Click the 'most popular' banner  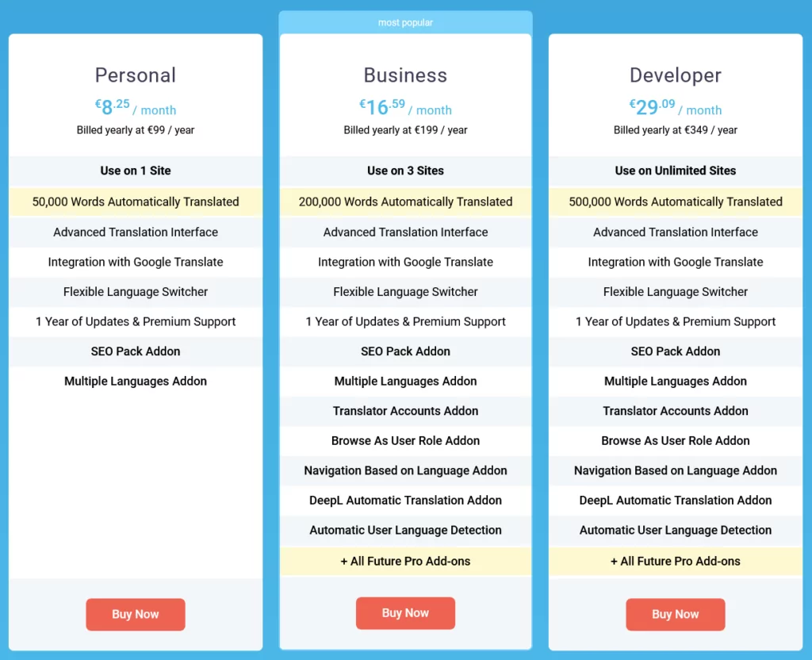(x=405, y=23)
